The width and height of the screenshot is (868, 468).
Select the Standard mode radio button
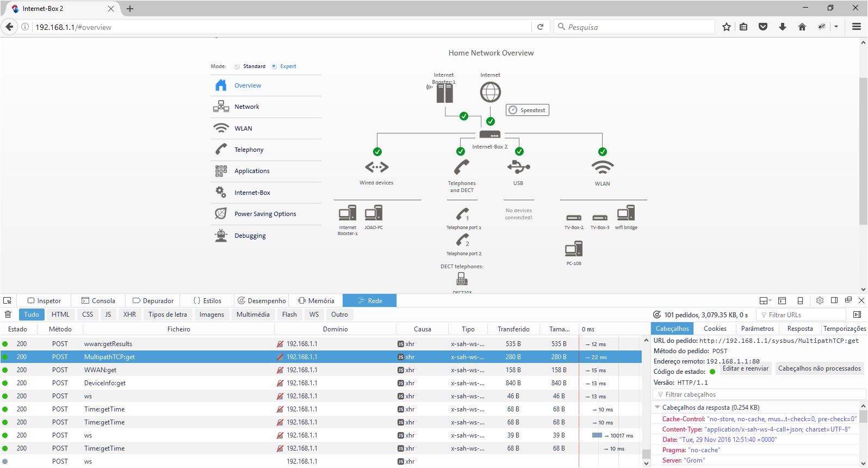pos(237,66)
